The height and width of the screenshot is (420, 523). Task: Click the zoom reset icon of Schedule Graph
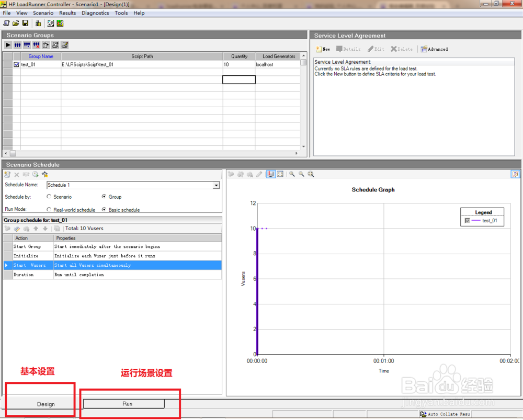pyautogui.click(x=311, y=174)
